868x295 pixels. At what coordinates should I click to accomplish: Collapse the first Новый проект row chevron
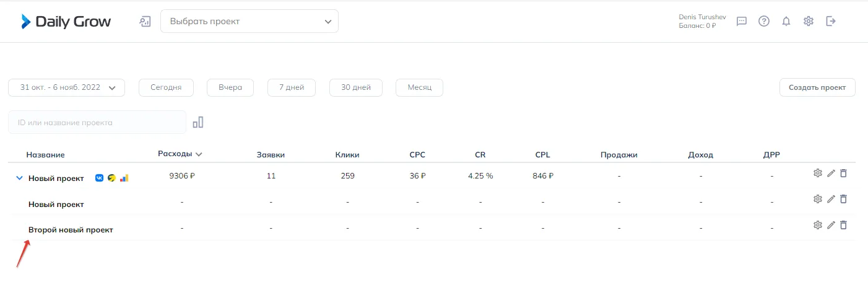point(19,178)
